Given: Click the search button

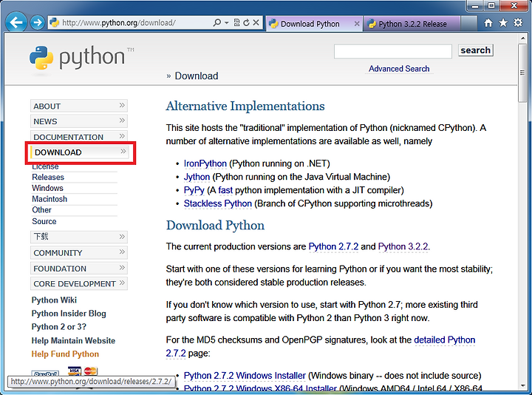Looking at the screenshot, I should point(475,50).
